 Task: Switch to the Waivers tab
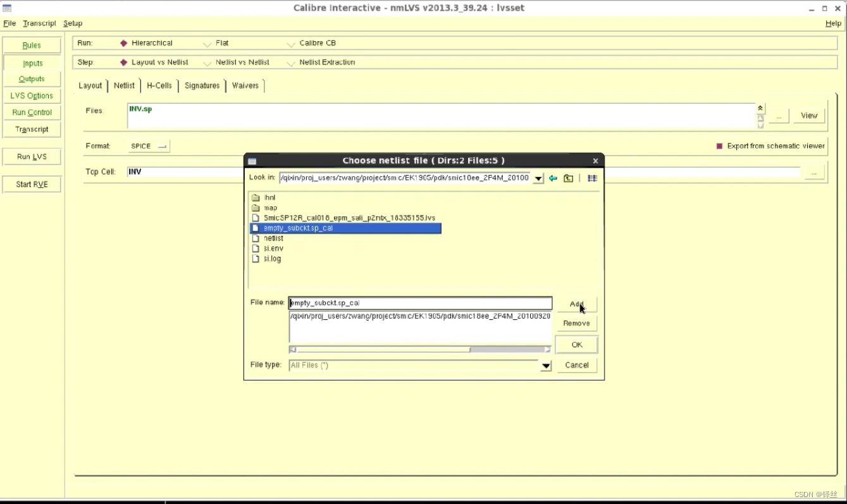[x=245, y=85]
